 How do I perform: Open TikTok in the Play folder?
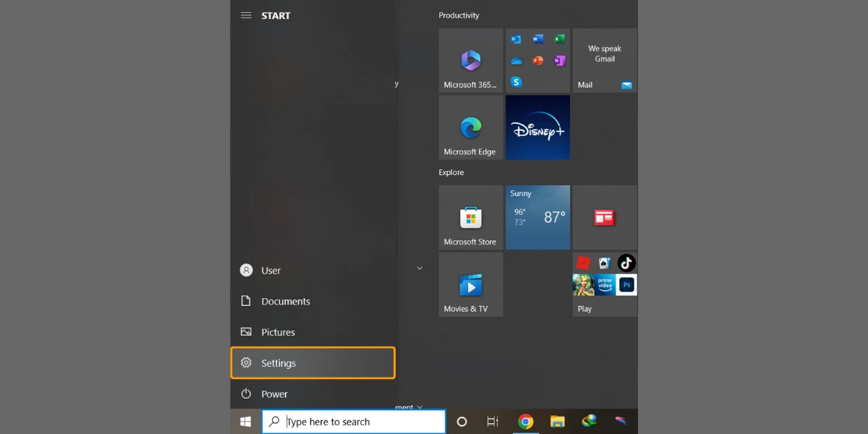626,263
